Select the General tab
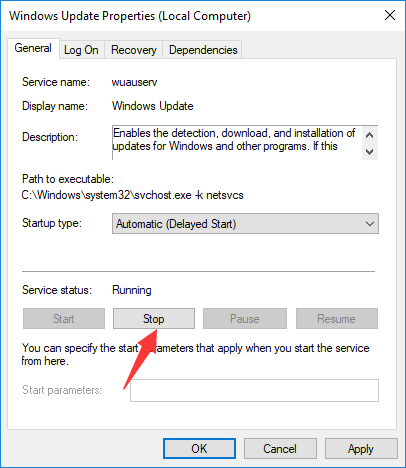The height and width of the screenshot is (468, 406). pyautogui.click(x=33, y=48)
